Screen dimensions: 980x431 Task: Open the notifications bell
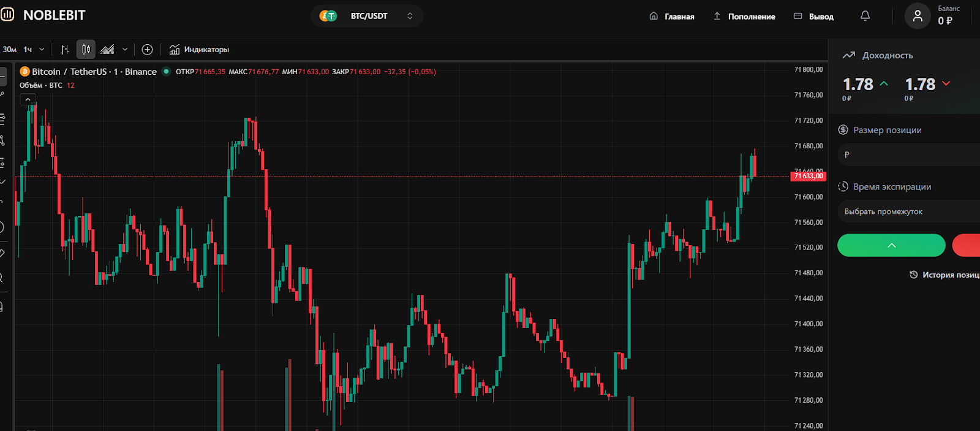(865, 17)
